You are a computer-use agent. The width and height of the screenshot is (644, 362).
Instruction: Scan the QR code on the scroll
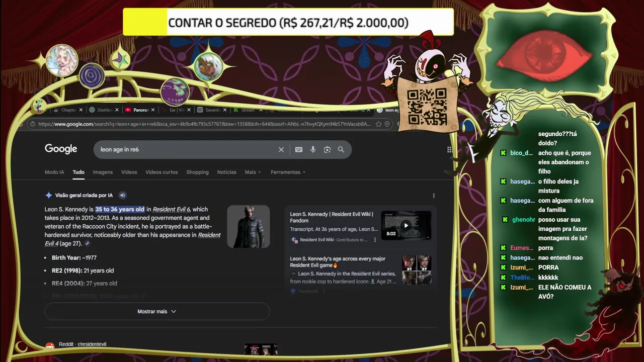427,106
